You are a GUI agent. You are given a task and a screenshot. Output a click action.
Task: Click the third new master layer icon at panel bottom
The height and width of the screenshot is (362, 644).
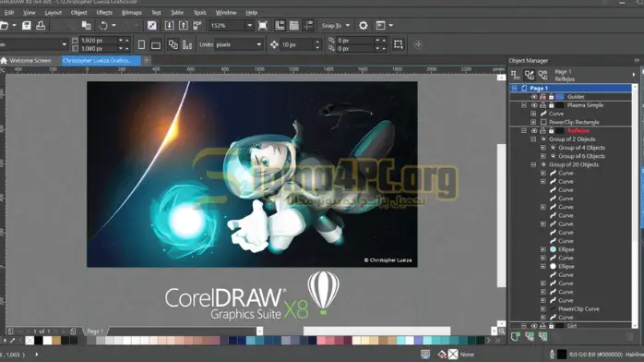(543, 336)
